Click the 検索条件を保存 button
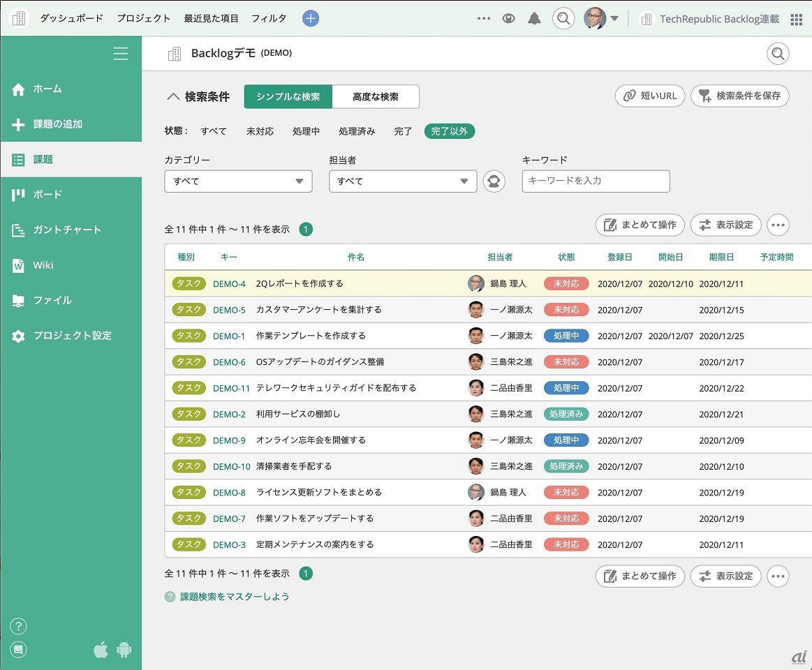The image size is (812, 670). click(x=740, y=96)
